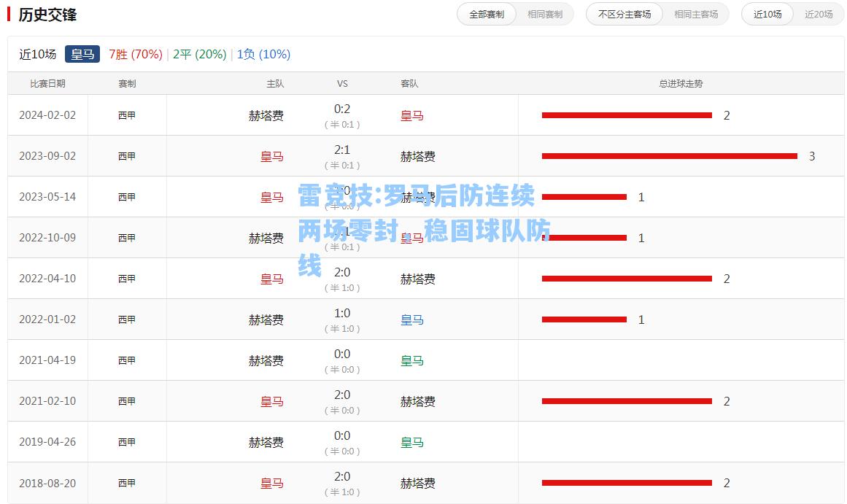Image resolution: width=847 pixels, height=504 pixels.
Task: Open 2:0 score of 2018-08-20 match
Action: (x=342, y=476)
